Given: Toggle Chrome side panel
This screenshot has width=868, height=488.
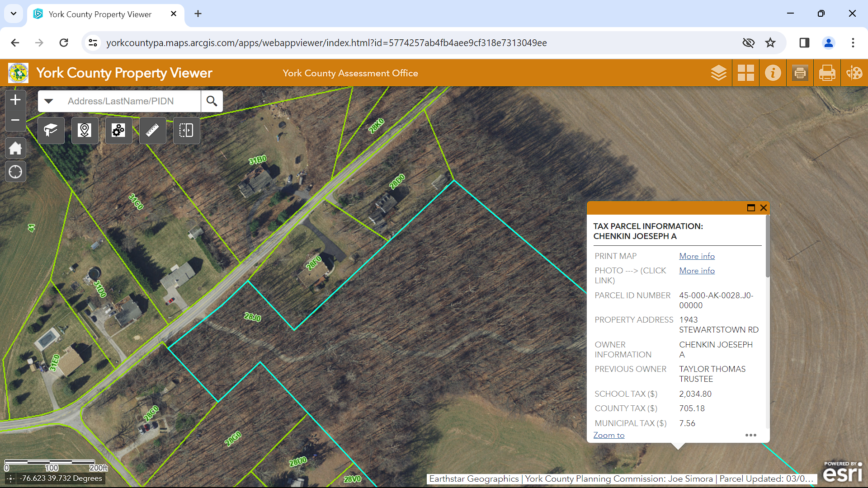Looking at the screenshot, I should (x=804, y=43).
